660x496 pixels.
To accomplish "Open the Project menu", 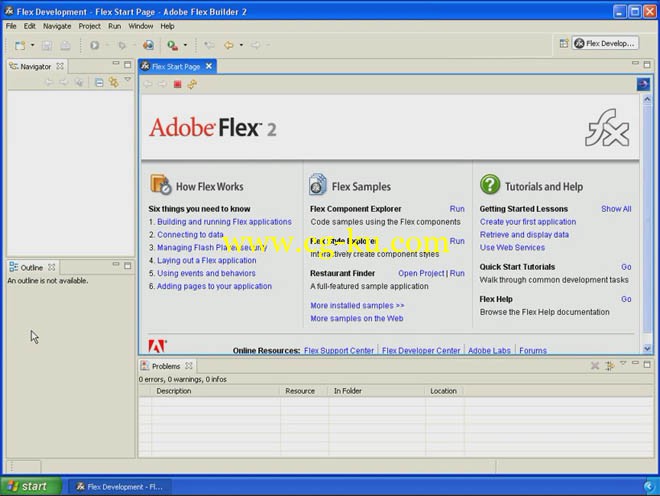I will coord(89,26).
